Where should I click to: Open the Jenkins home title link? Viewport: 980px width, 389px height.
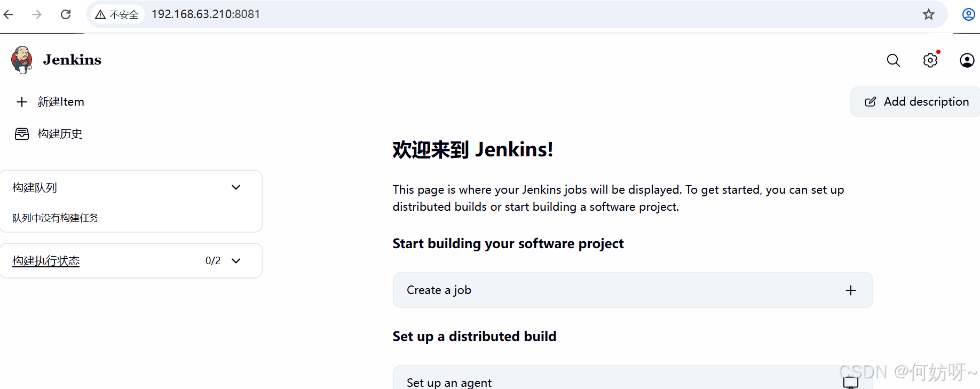72,60
